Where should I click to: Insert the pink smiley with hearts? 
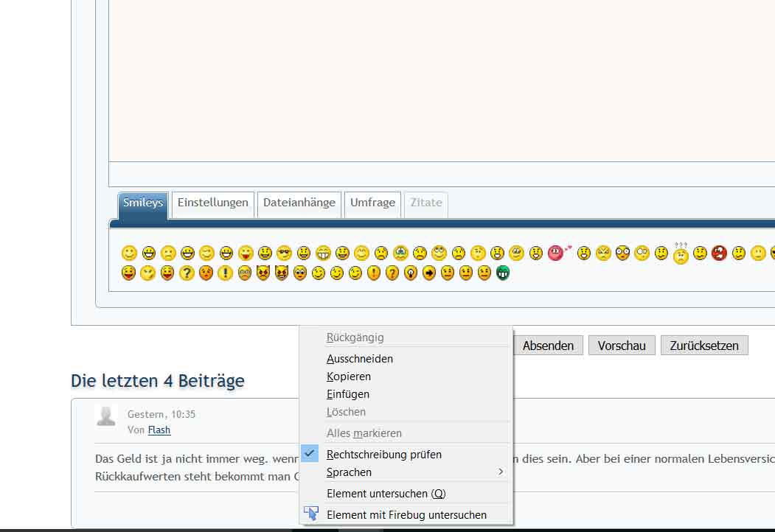(556, 253)
